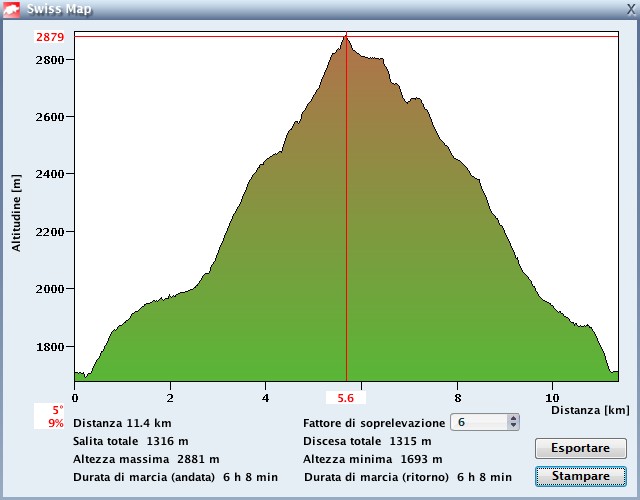Select the red 2879 altitude readout

(x=50, y=37)
